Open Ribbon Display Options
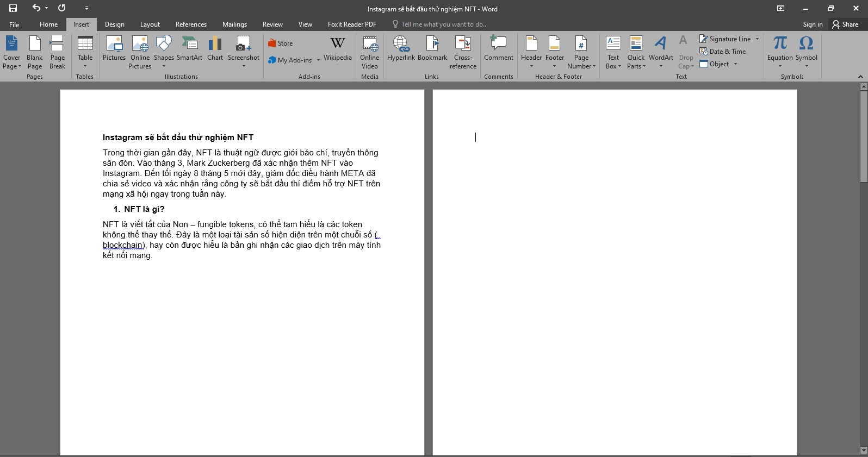Image resolution: width=868 pixels, height=457 pixels. click(x=780, y=8)
